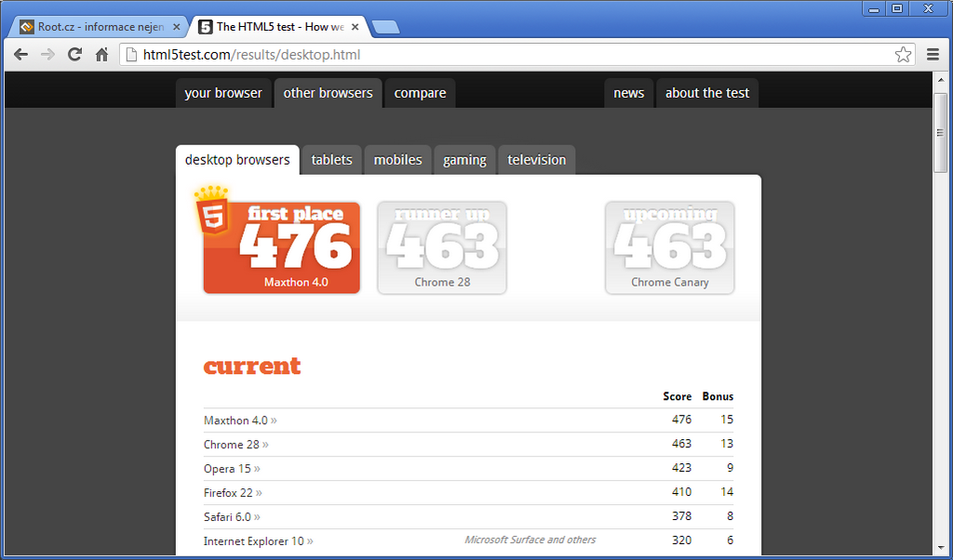Click the browser forward arrow

tap(47, 55)
